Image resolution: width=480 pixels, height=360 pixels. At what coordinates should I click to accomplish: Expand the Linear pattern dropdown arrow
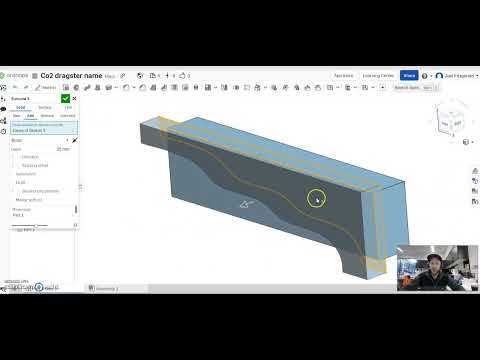(215, 88)
